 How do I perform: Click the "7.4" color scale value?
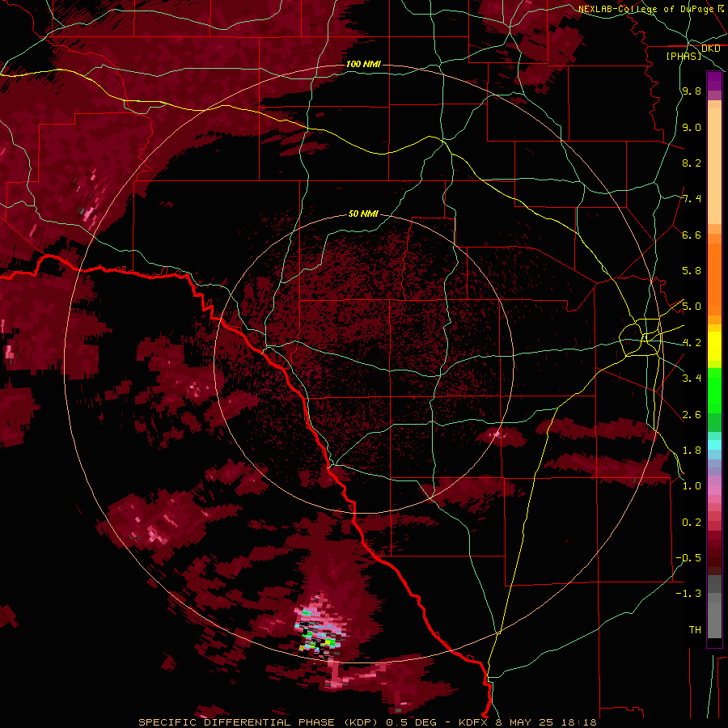tap(692, 199)
